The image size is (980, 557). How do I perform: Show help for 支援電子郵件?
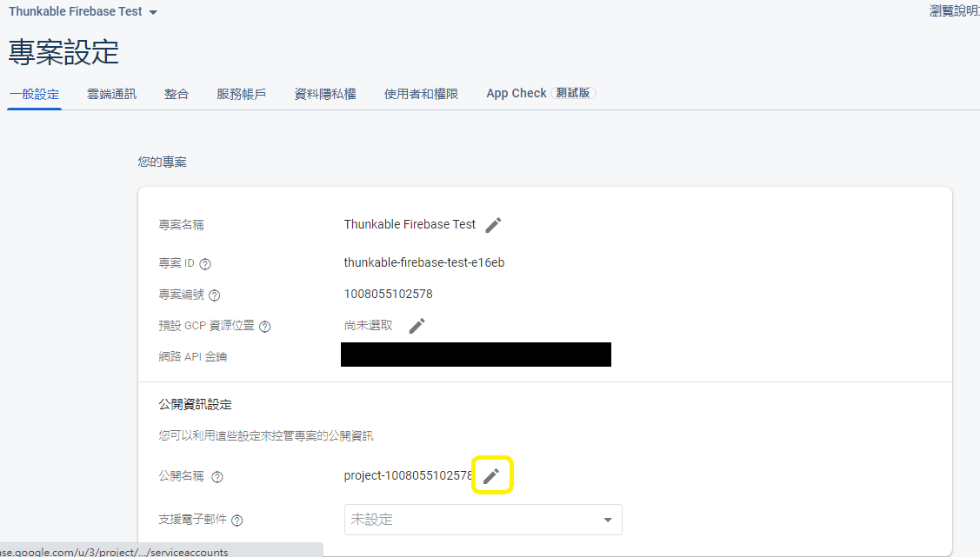click(x=237, y=521)
